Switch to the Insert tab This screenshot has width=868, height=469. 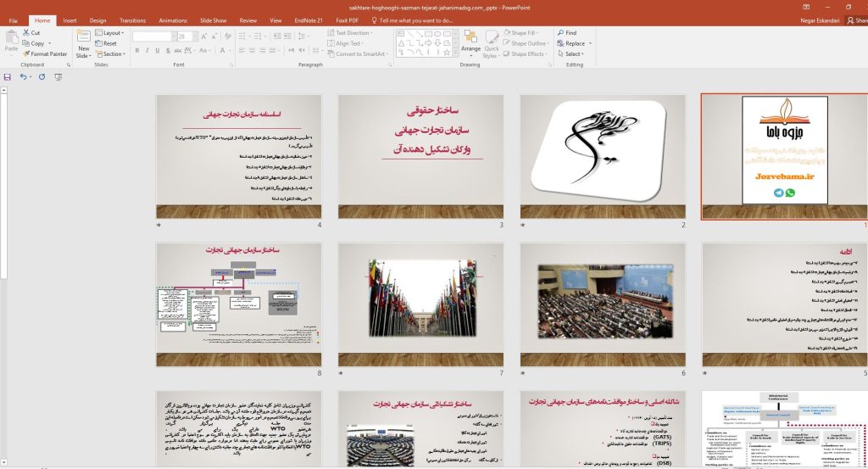point(70,20)
